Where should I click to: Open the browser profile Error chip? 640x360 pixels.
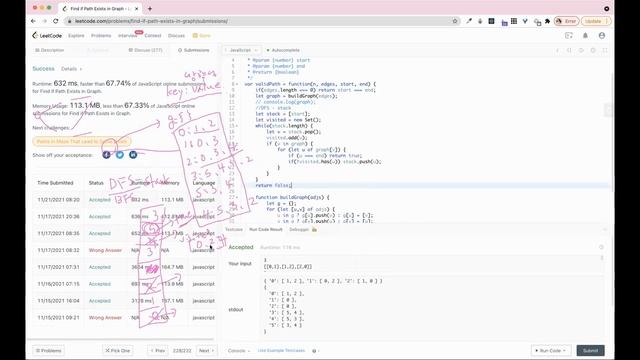(567, 21)
